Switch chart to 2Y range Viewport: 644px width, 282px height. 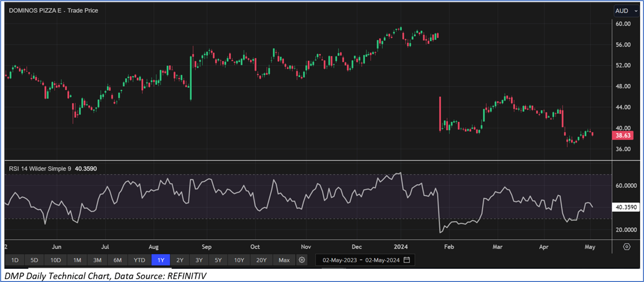tap(180, 260)
